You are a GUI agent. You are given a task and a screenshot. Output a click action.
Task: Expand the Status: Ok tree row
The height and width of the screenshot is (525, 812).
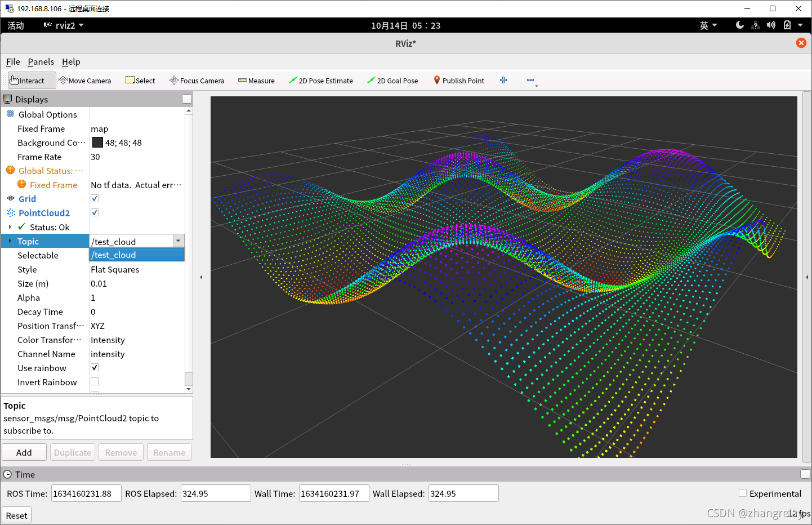10,227
